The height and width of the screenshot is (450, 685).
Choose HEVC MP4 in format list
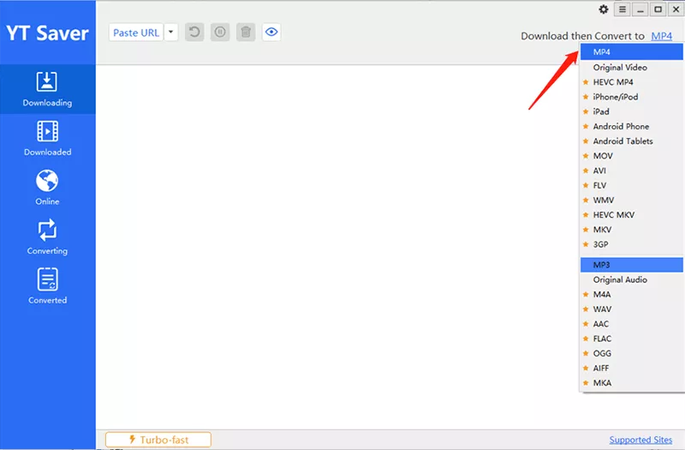[613, 82]
